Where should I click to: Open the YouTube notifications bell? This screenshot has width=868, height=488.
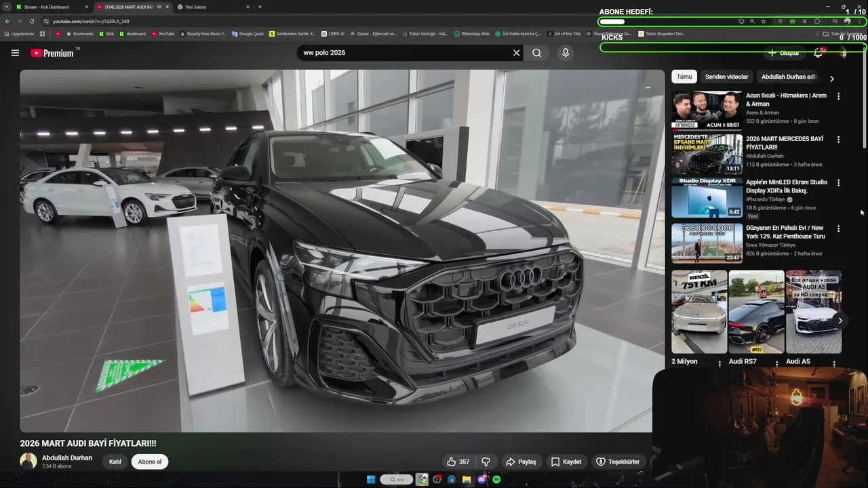818,53
